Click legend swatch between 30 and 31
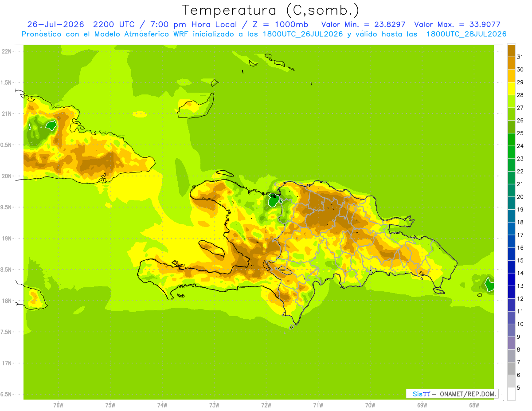The height and width of the screenshot is (411, 532). (x=511, y=63)
